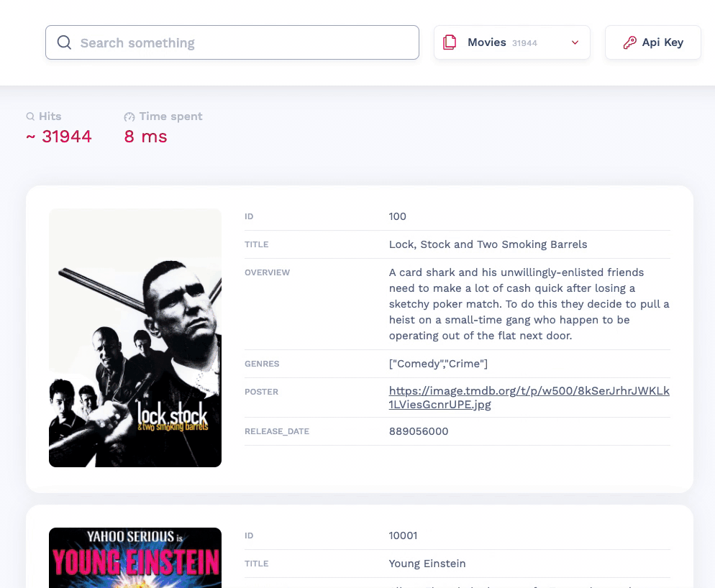Expand the Movies dropdown chevron
715x588 pixels.
(x=575, y=43)
